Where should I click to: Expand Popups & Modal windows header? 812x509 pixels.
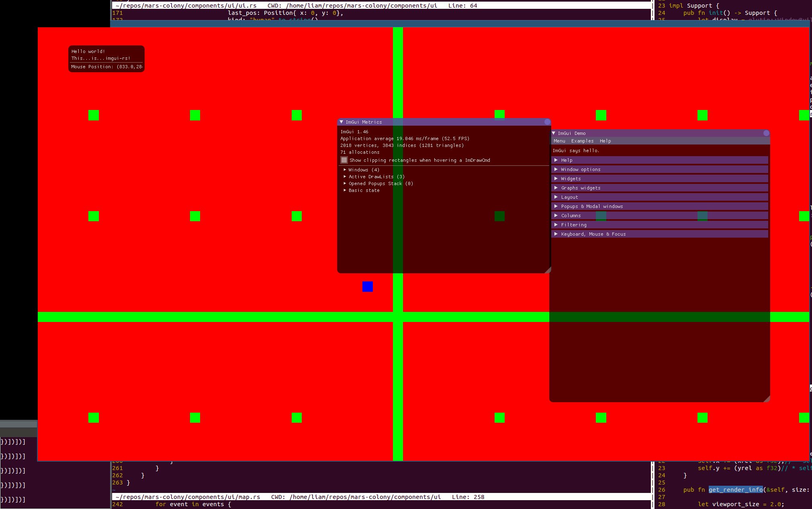tap(591, 206)
